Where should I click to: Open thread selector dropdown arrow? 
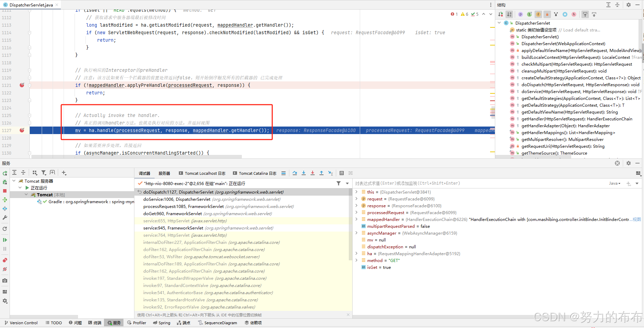coord(347,183)
